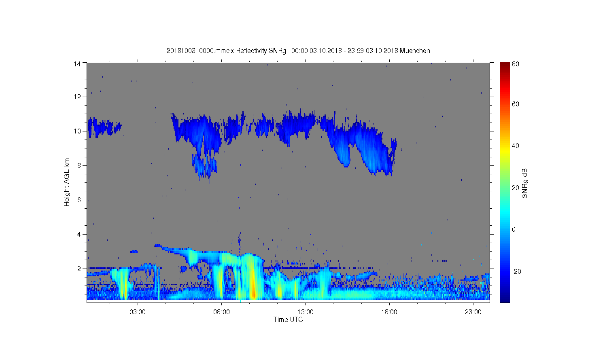Click the height tick label 8
607x364 pixels.
click(79, 165)
